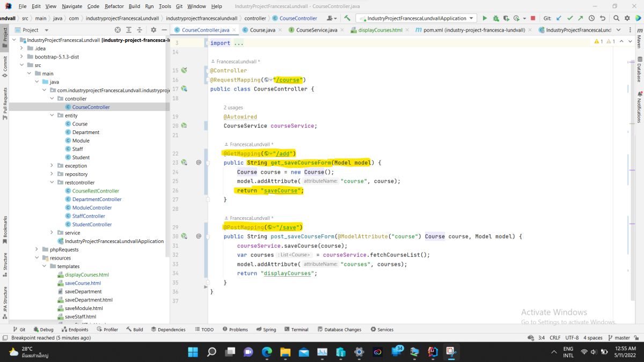Open run configuration dropdown IndustryProjectFrancescaLundvallApplication
Screen dimensions: 644x362
(x=416, y=18)
